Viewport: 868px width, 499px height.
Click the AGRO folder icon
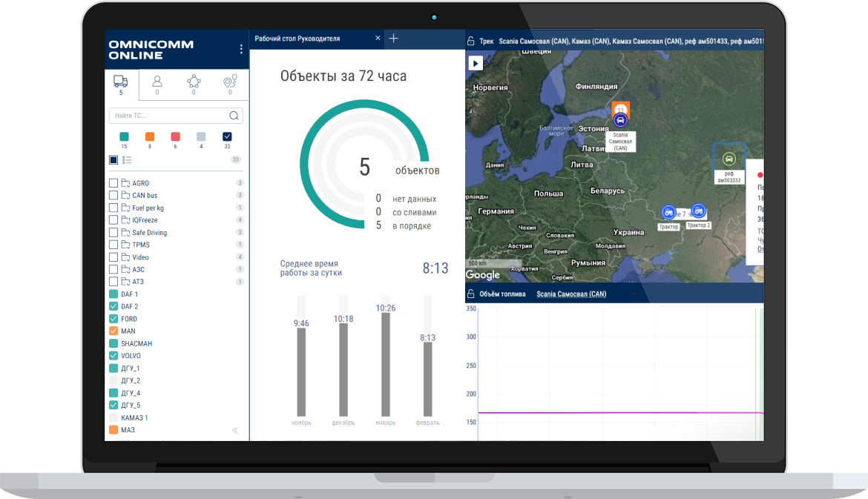tap(125, 182)
